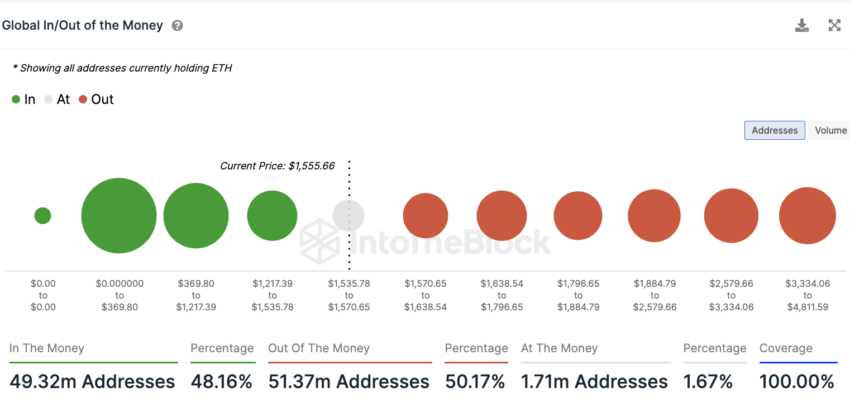Viewport: 850px width, 416px height.
Task: Switch to the Volume view tab
Action: pyautogui.click(x=830, y=130)
